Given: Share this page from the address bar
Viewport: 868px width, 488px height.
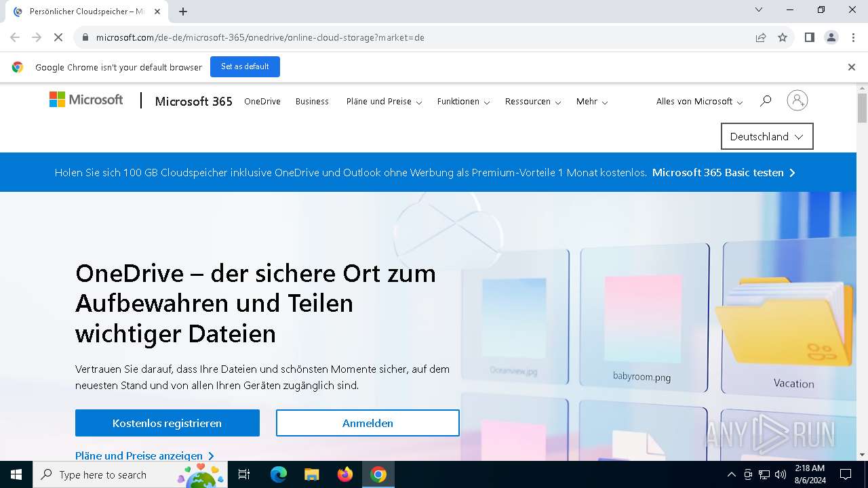Looking at the screenshot, I should [761, 37].
